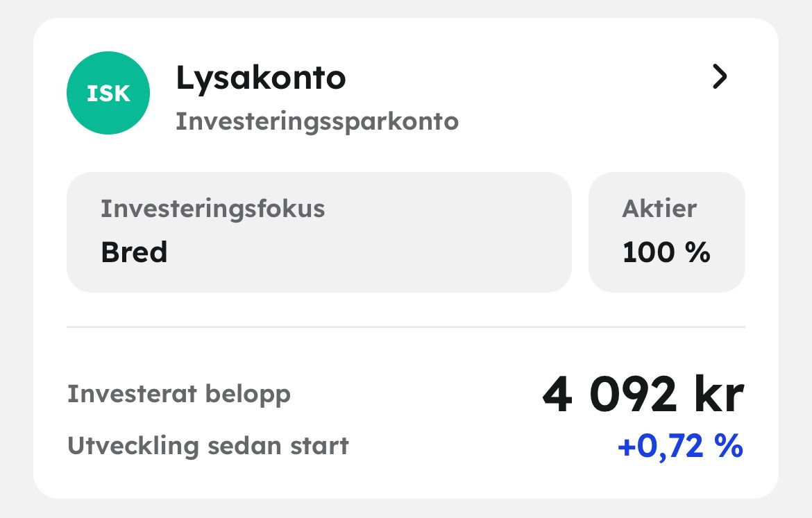This screenshot has width=812, height=518.
Task: Click the white ISK letters inside the badge
Action: [x=108, y=94]
